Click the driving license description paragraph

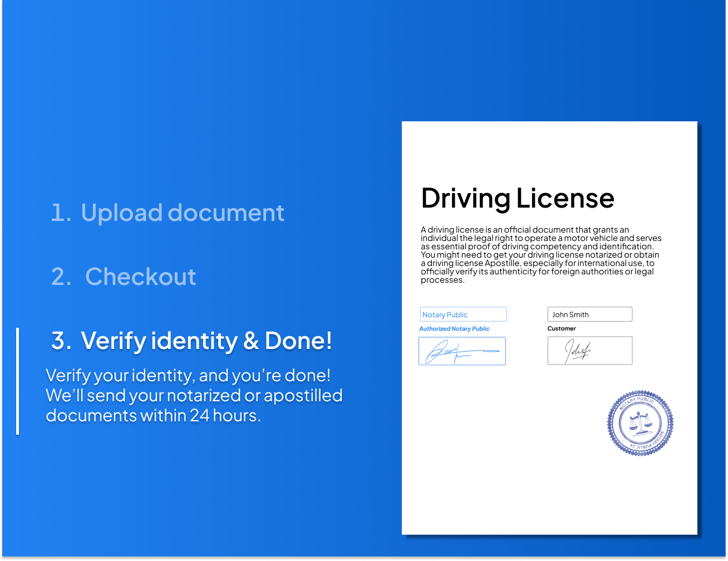[x=541, y=254]
